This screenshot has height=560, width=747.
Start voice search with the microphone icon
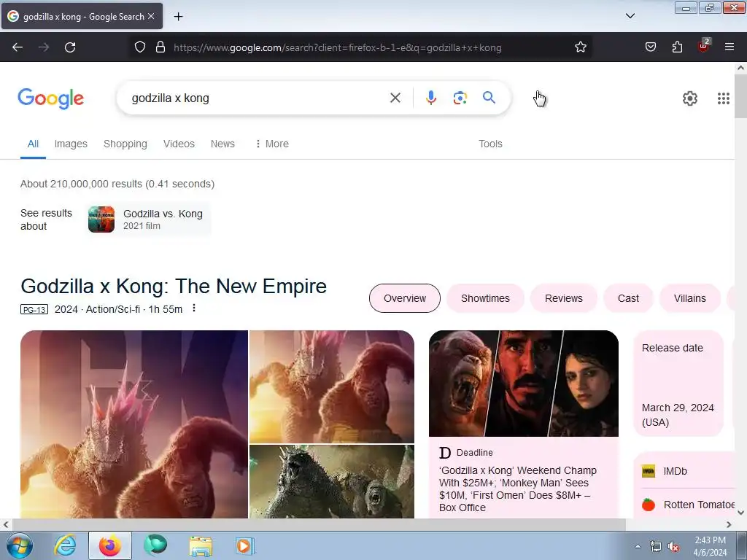point(430,98)
